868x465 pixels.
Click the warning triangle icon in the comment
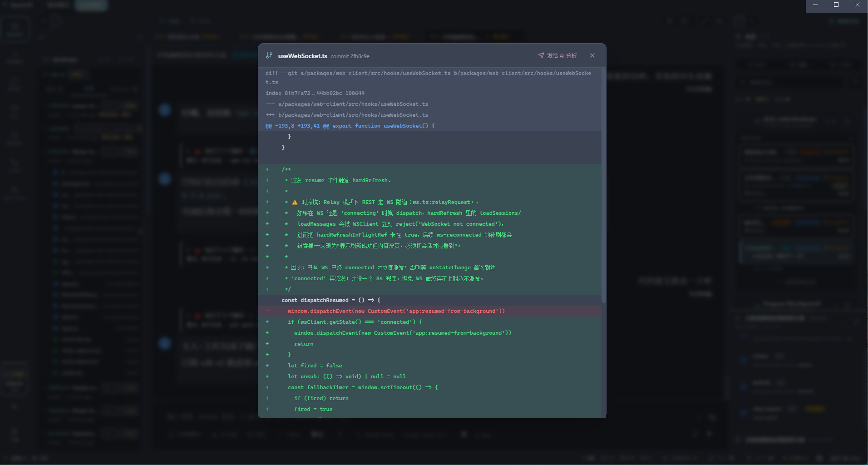(x=295, y=203)
